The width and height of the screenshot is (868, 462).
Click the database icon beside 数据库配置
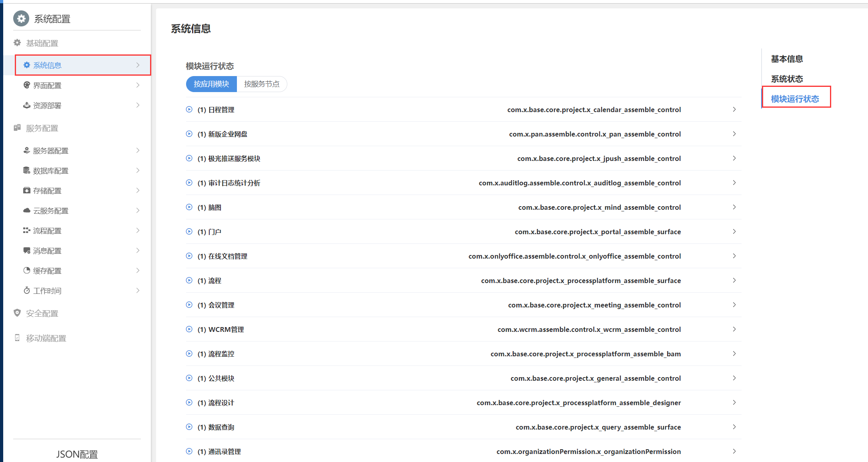[x=27, y=171]
